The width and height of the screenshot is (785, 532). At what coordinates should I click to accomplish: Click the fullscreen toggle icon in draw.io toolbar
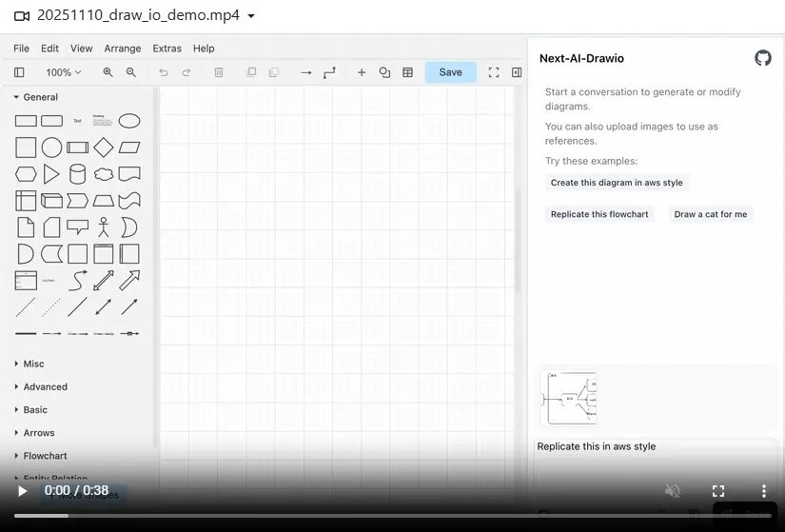tap(494, 72)
